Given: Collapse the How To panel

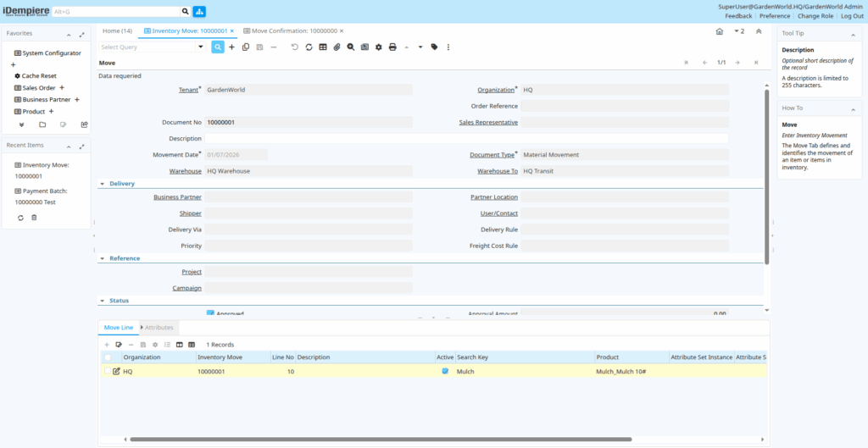Looking at the screenshot, I should tap(853, 109).
